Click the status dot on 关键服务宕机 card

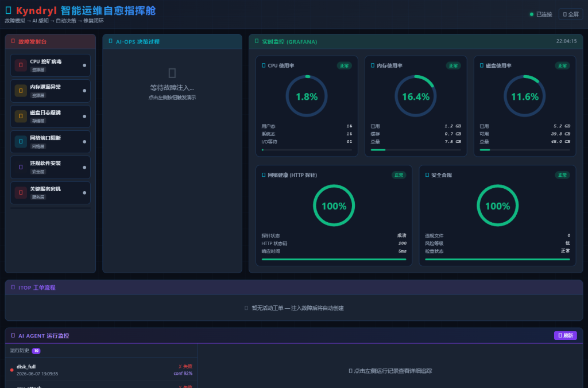click(x=84, y=193)
